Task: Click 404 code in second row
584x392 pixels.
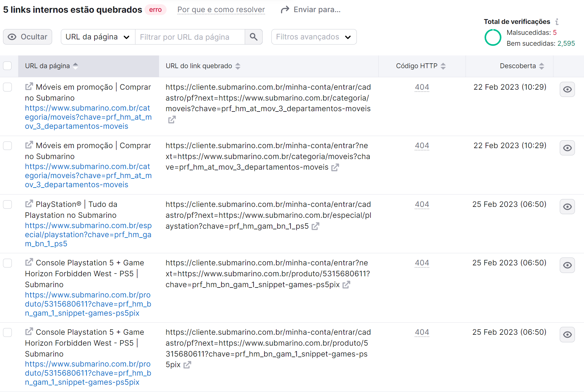Action: [422, 146]
